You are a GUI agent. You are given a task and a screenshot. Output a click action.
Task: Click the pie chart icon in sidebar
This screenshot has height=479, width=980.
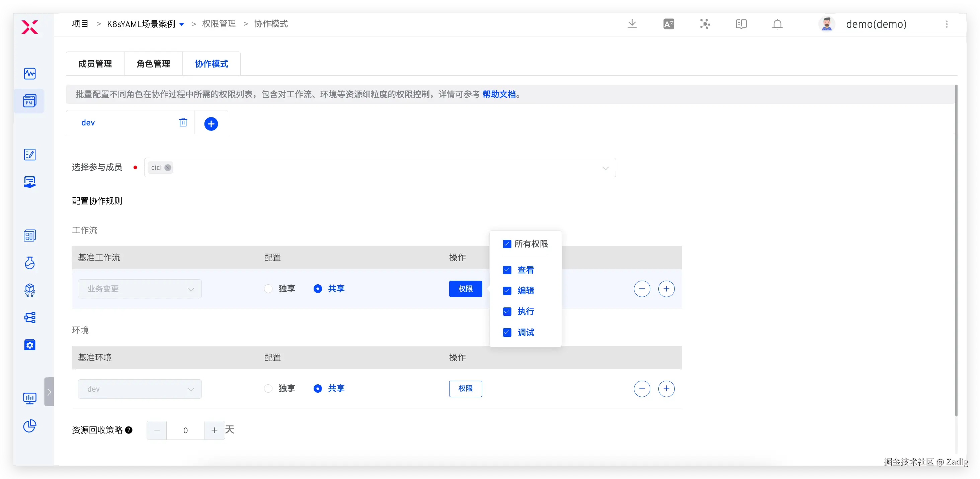click(30, 426)
